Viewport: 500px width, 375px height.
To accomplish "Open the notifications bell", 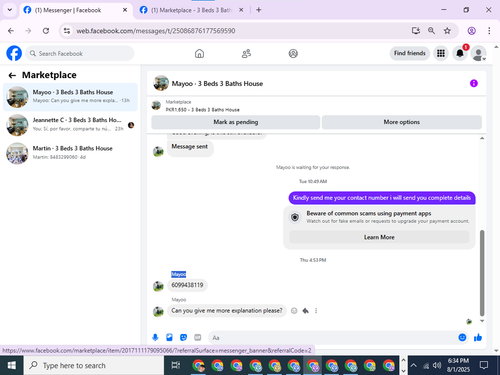I will click(x=460, y=53).
